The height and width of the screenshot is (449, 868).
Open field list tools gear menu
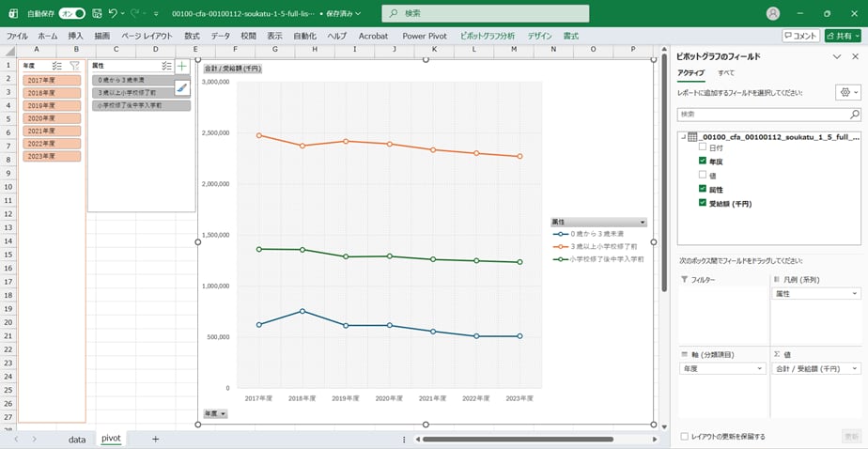[846, 93]
